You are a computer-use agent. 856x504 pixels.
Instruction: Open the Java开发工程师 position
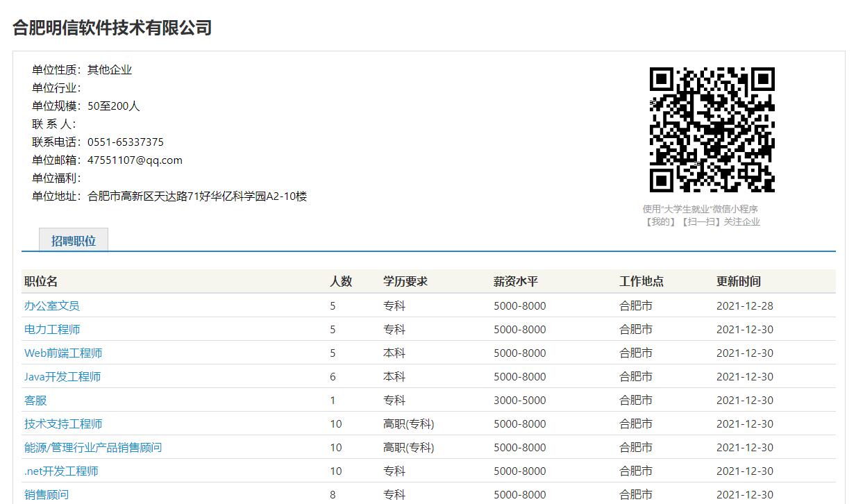pos(62,376)
